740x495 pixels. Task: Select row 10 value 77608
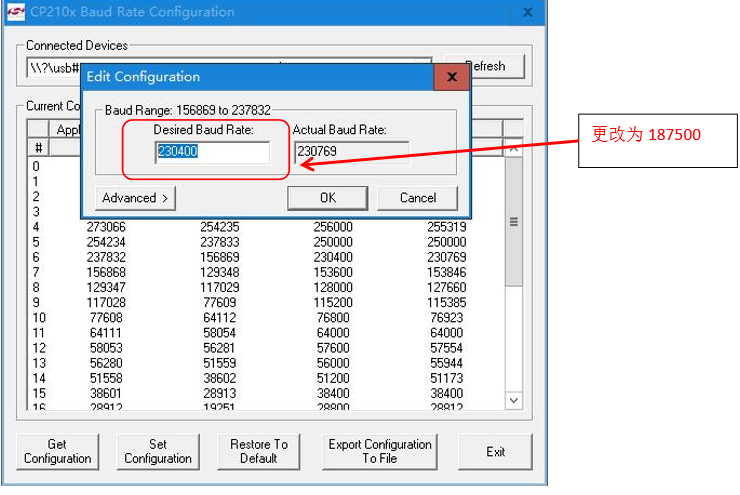pyautogui.click(x=106, y=318)
